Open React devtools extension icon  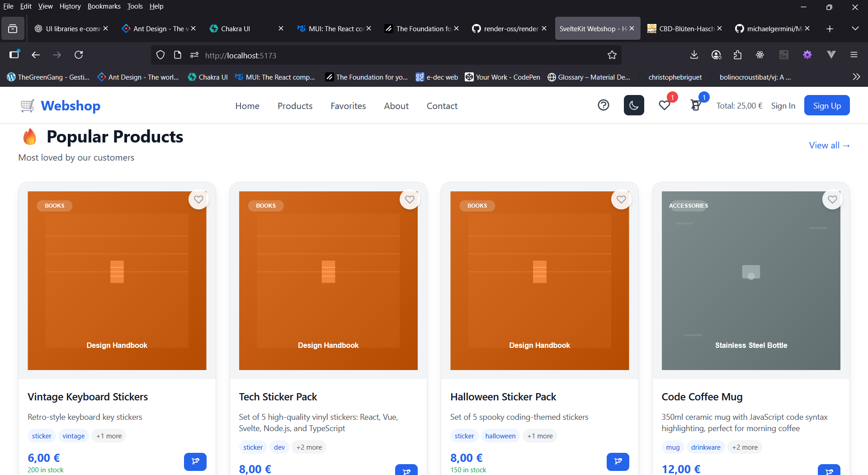(x=760, y=55)
